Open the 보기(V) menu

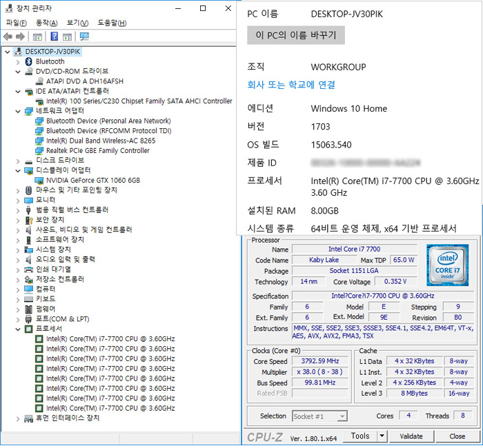(x=77, y=23)
